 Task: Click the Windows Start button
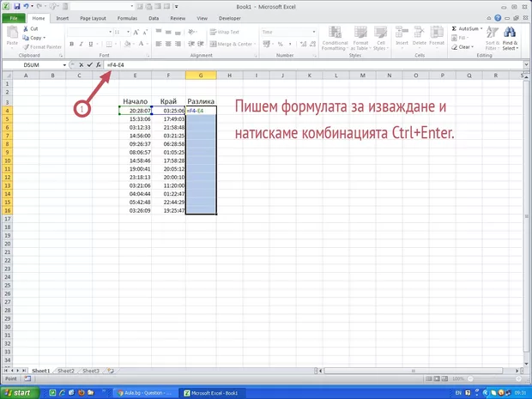(x=20, y=392)
